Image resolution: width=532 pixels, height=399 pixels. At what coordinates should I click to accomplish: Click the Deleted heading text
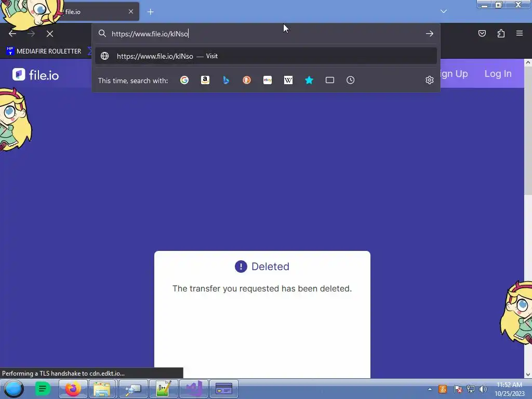tap(270, 267)
